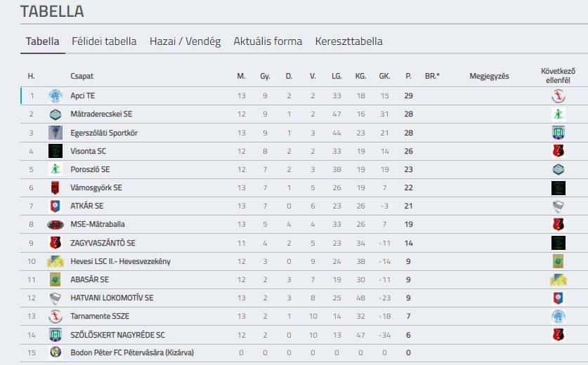Click the Mátraderecskei SE team crest
588x365 pixels.
55,114
